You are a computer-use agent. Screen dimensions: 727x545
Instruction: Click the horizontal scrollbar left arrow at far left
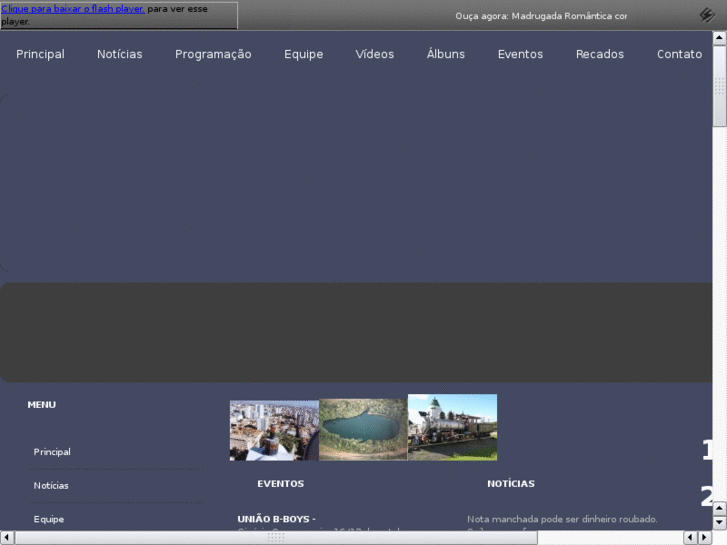[x=6, y=538]
